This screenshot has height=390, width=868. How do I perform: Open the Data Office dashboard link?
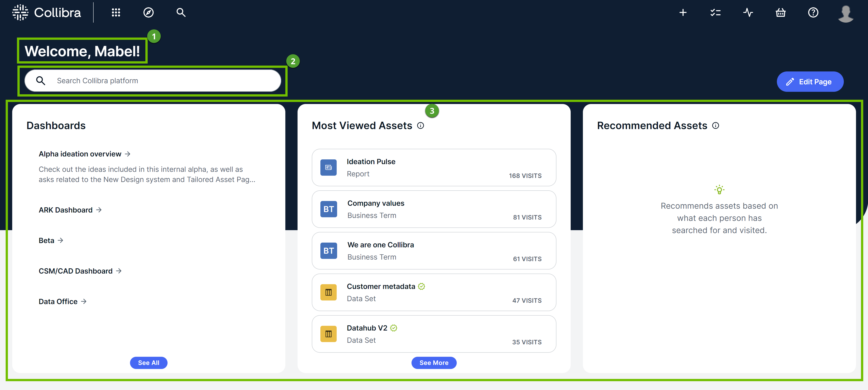click(x=58, y=301)
